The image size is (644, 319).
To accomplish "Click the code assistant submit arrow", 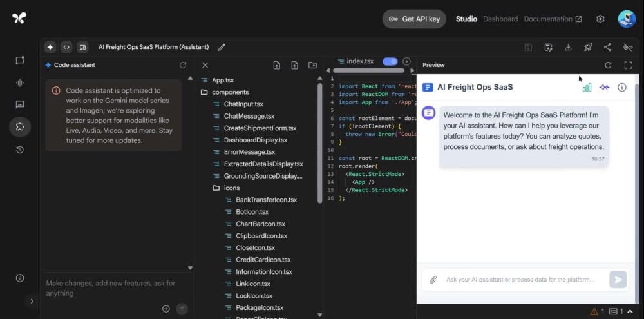I will pyautogui.click(x=182, y=309).
